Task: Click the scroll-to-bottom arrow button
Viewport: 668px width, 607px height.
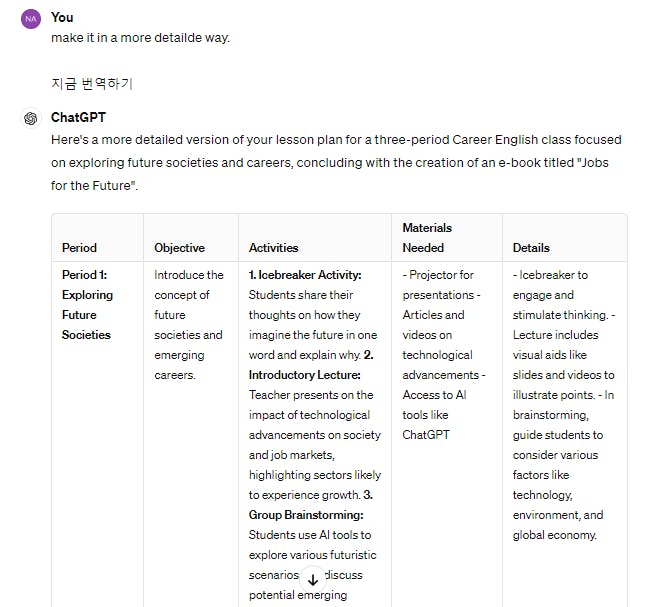Action: pyautogui.click(x=313, y=578)
